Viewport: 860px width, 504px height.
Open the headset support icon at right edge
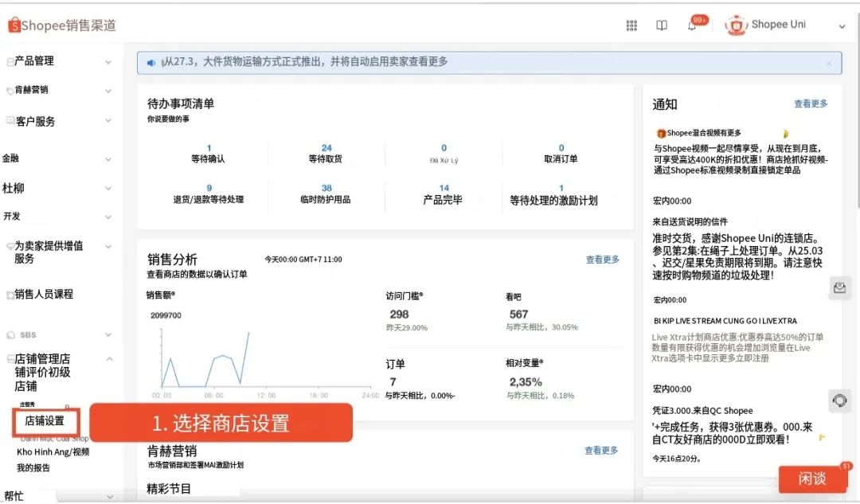coord(839,400)
